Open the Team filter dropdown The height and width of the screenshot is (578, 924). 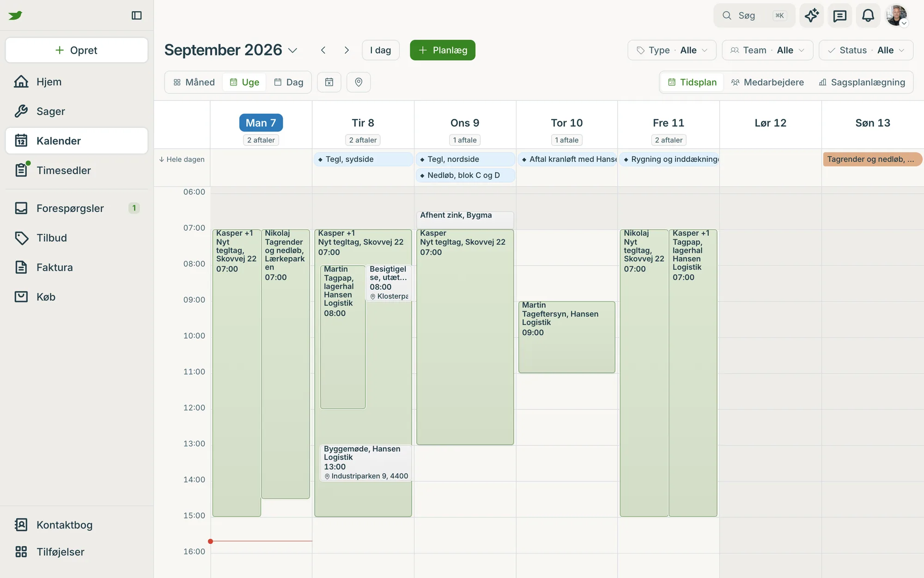[767, 50]
